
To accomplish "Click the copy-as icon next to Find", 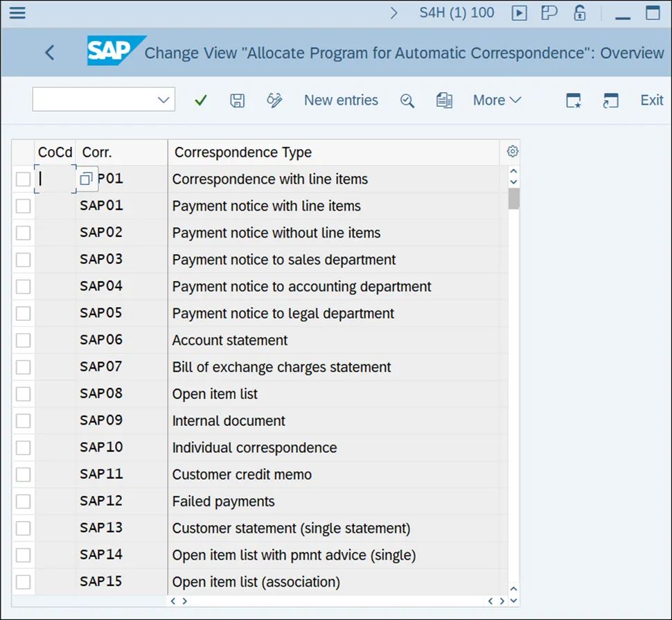I will coord(444,100).
